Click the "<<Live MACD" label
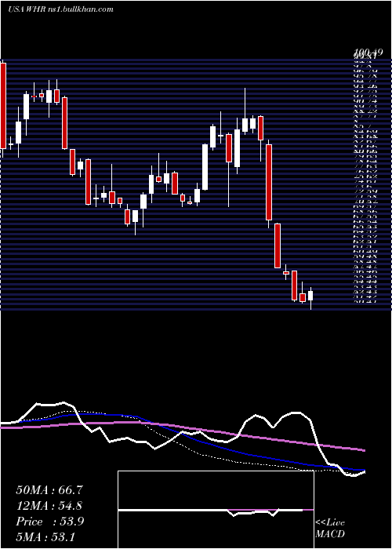 tap(330, 529)
